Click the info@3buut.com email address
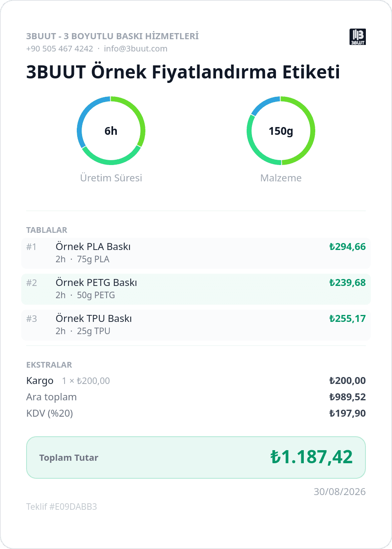The height and width of the screenshot is (549, 392). [136, 49]
